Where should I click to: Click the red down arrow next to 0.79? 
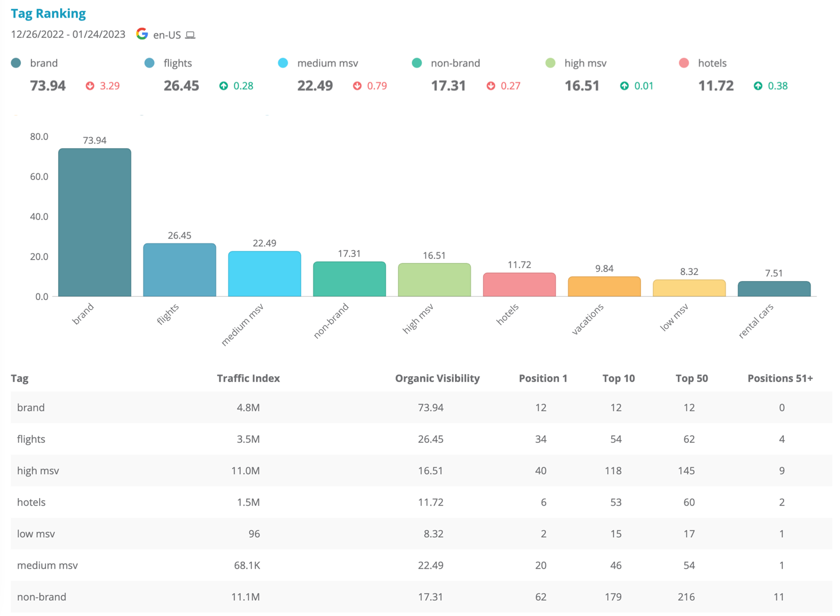[357, 86]
